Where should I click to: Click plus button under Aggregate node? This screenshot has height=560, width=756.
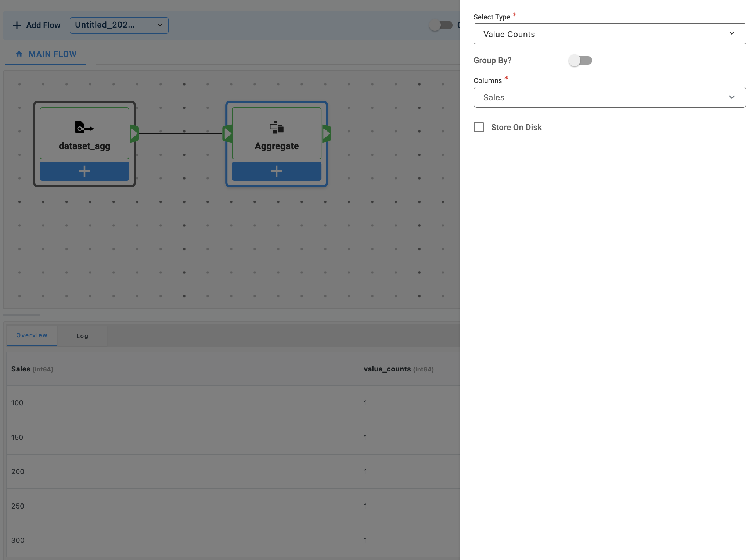pyautogui.click(x=277, y=171)
